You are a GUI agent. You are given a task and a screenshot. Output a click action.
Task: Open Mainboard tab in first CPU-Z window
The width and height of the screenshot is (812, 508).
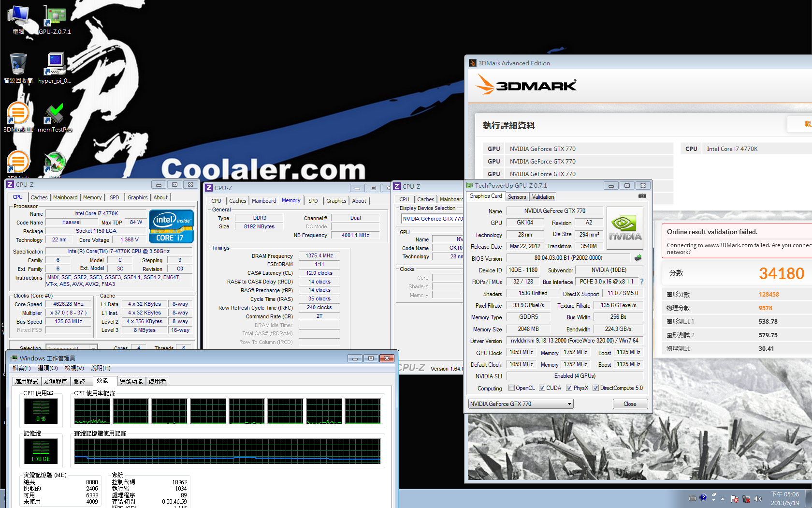[x=65, y=197]
